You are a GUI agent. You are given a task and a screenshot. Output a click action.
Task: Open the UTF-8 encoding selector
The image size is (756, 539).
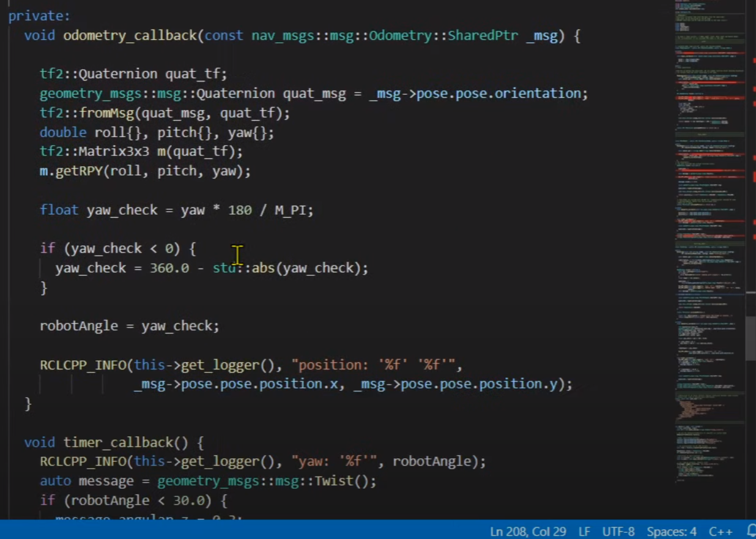tap(618, 531)
